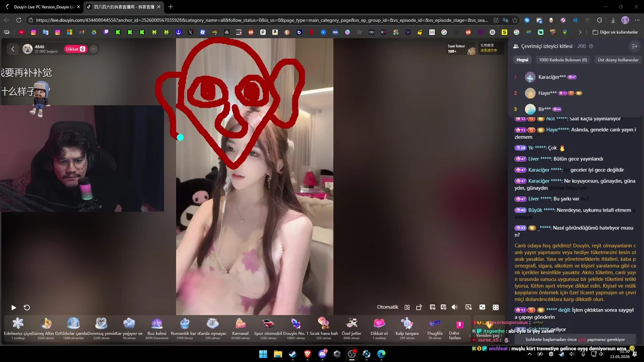This screenshot has height=362, width=644.
Task: Play the live stream video
Action: (14, 308)
